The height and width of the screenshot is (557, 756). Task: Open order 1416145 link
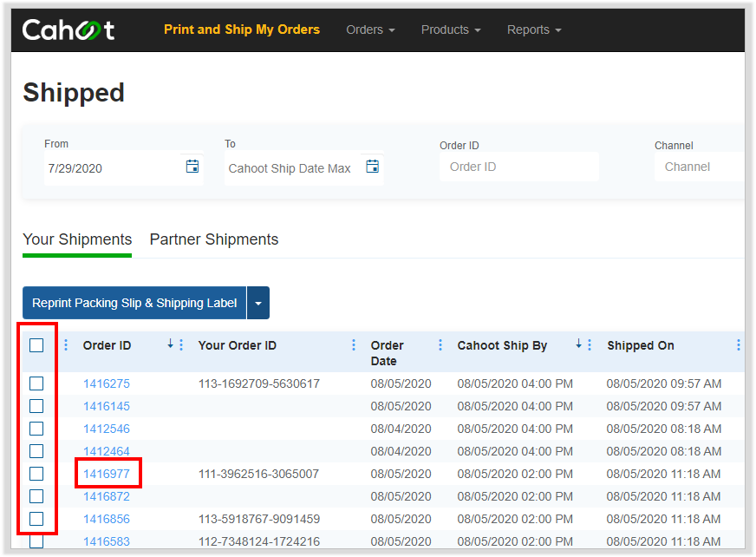107,406
